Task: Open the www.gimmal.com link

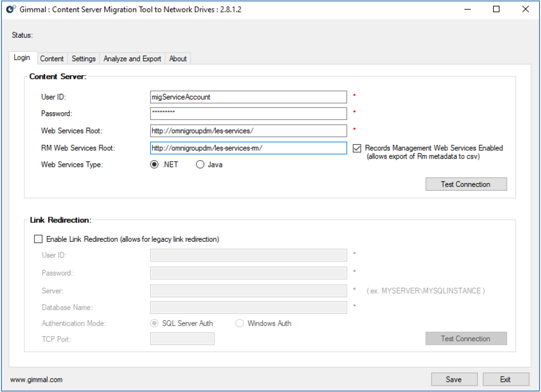Action: [x=36, y=380]
